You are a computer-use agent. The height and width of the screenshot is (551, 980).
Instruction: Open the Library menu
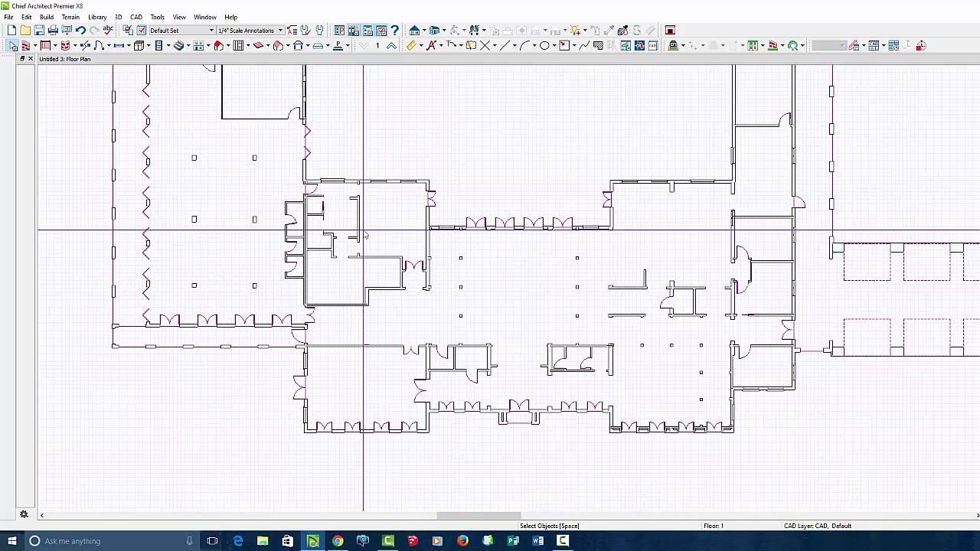97,17
